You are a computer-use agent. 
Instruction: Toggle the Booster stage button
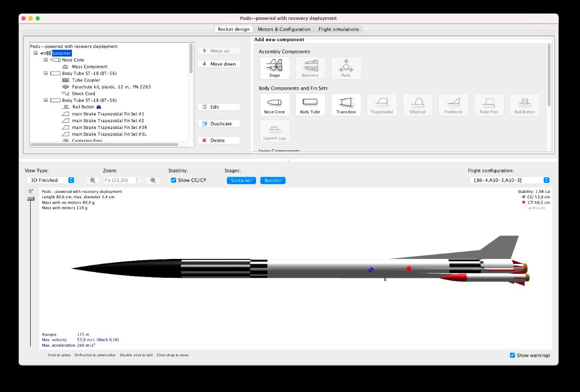coord(273,180)
